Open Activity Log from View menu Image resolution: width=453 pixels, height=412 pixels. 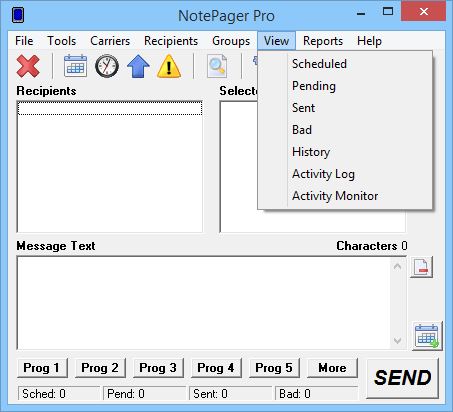click(x=345, y=174)
